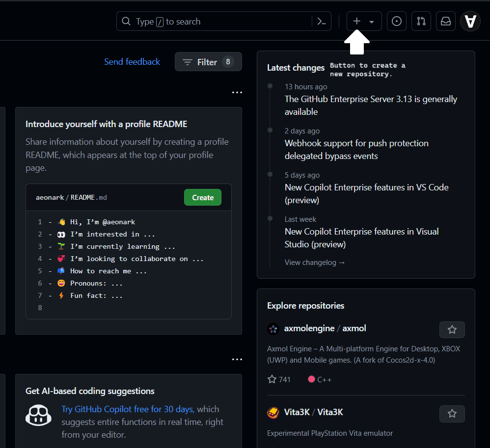Image resolution: width=490 pixels, height=448 pixels.
Task: Open the three-dot menu above Copilot card
Action: tap(237, 360)
